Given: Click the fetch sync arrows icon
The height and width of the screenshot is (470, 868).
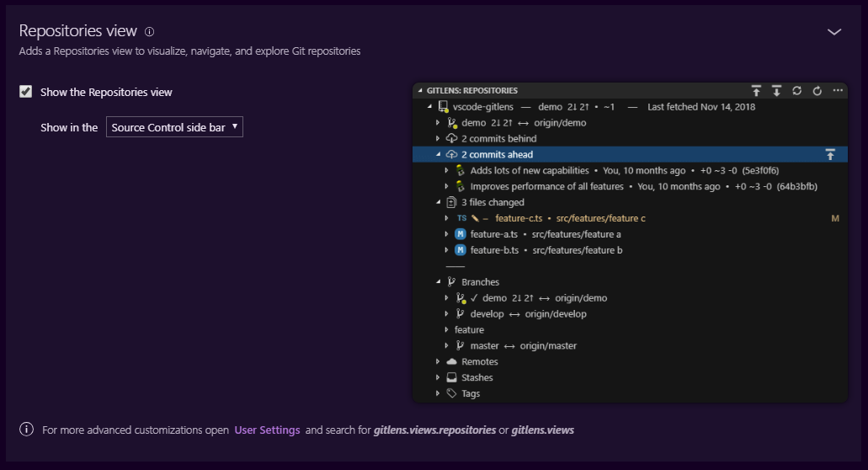Looking at the screenshot, I should (x=796, y=90).
